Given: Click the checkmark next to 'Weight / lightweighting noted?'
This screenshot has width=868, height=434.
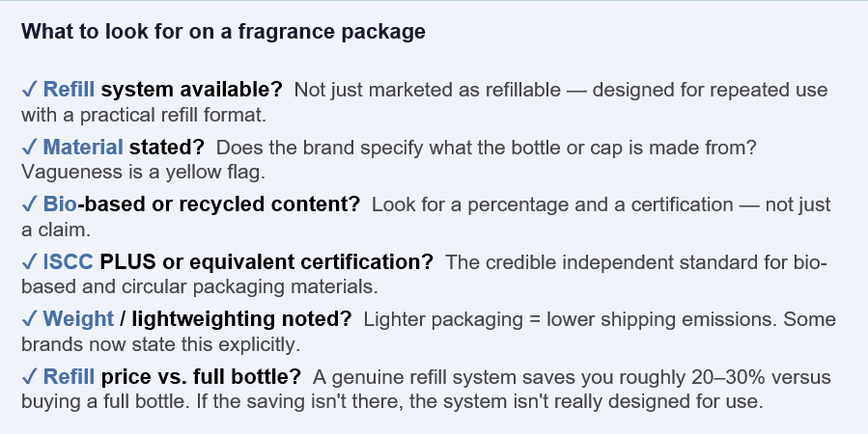Looking at the screenshot, I should (x=29, y=318).
